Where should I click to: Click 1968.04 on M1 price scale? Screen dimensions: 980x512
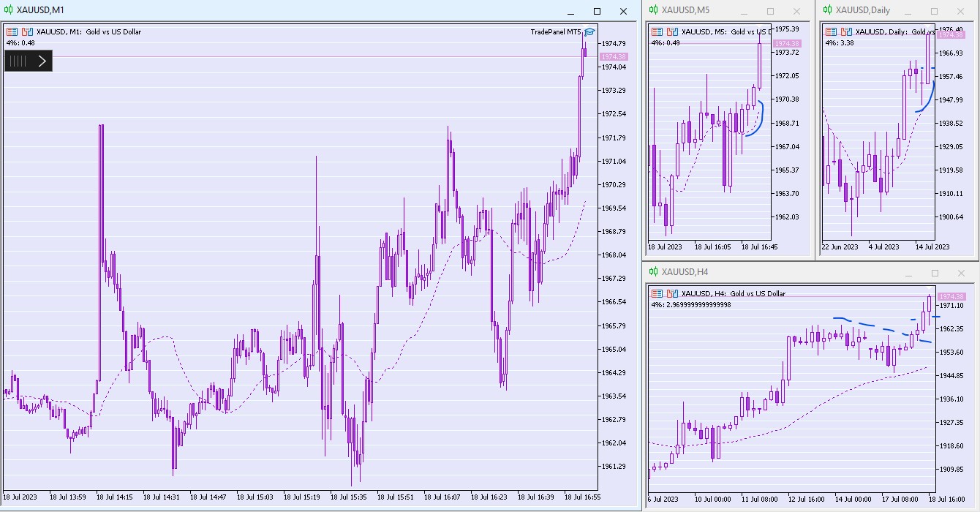tap(613, 255)
